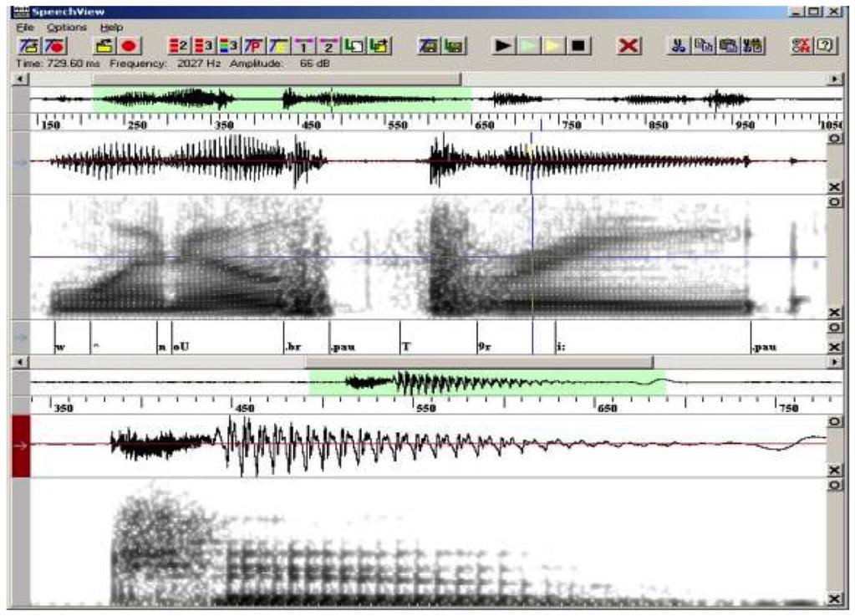Click the magenta-line icon labeled 1
The image size is (855, 616).
[303, 46]
